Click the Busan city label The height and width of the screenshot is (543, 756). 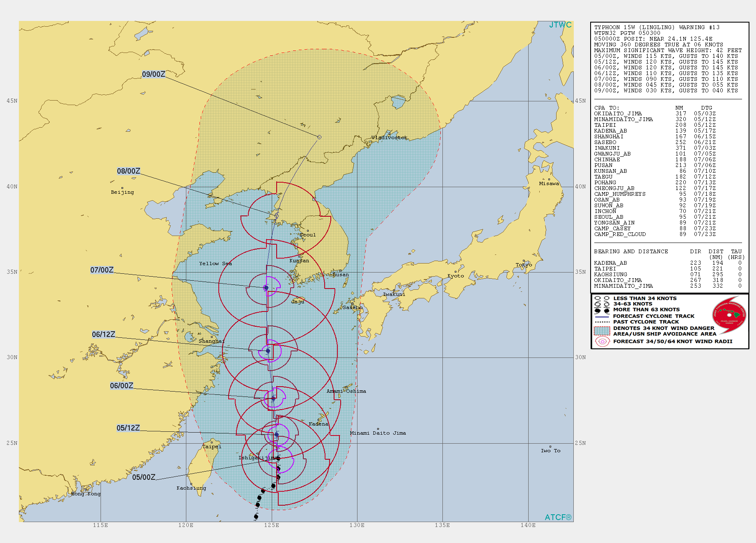tap(341, 275)
